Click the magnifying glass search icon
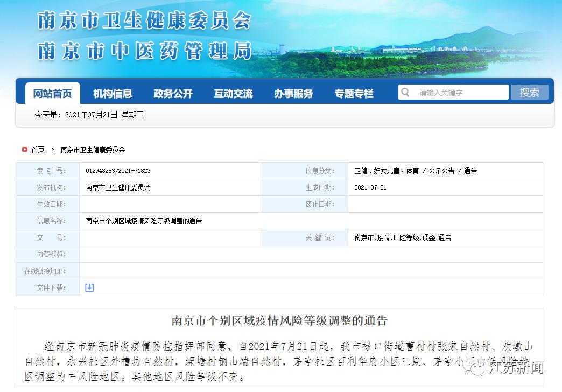The image size is (562, 392). tap(405, 92)
